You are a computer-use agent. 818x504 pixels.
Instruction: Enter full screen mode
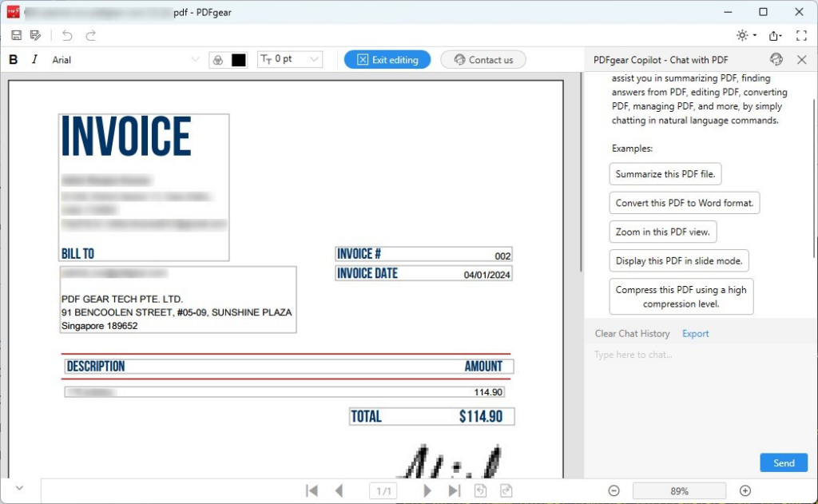(x=801, y=35)
